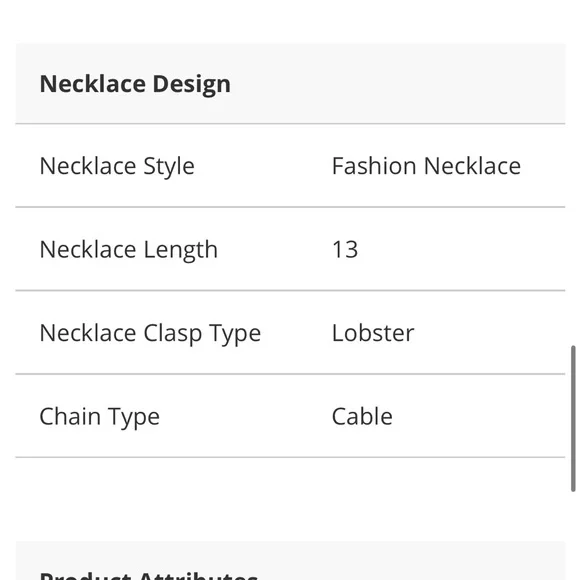580x580 pixels.
Task: Select the Chain Type label
Action: pyautogui.click(x=100, y=417)
